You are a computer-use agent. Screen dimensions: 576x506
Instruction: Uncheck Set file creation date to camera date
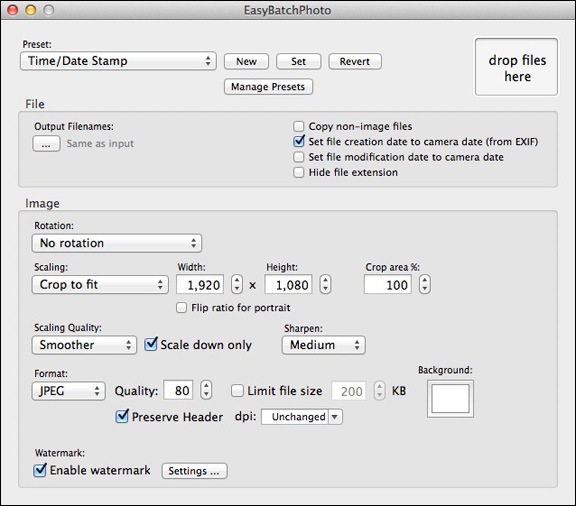pyautogui.click(x=299, y=141)
